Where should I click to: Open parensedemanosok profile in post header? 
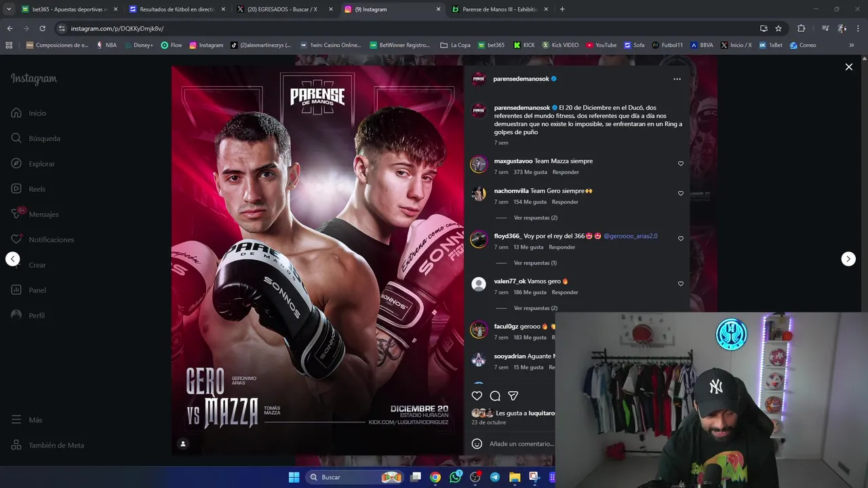tap(521, 79)
